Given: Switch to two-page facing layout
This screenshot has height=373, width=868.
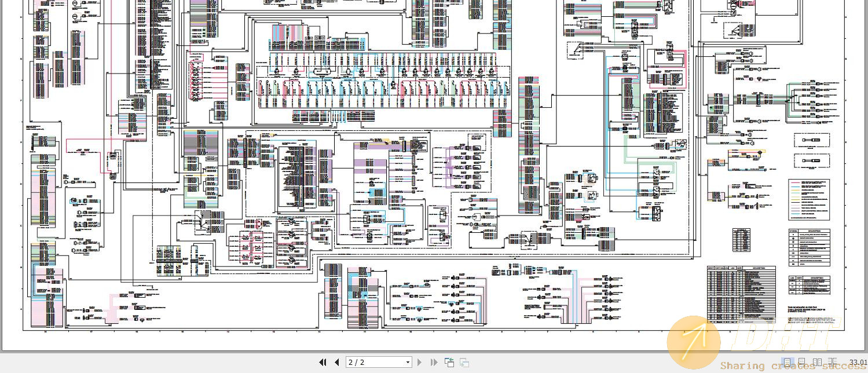Looking at the screenshot, I should 816,361.
